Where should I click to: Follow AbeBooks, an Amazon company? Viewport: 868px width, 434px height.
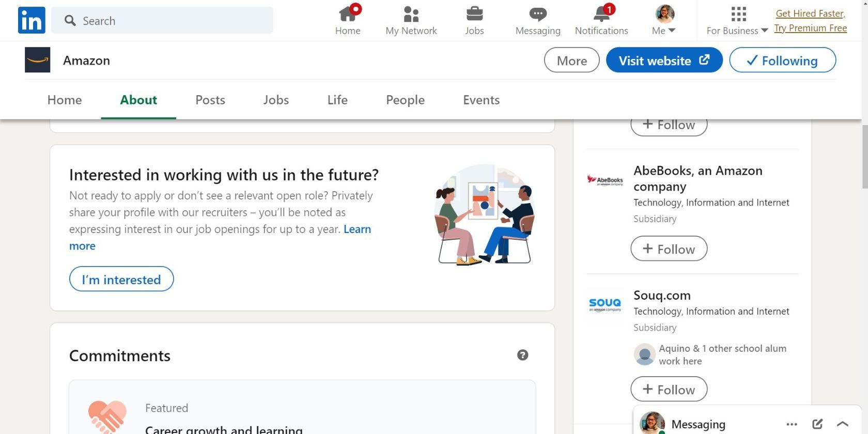(x=669, y=249)
